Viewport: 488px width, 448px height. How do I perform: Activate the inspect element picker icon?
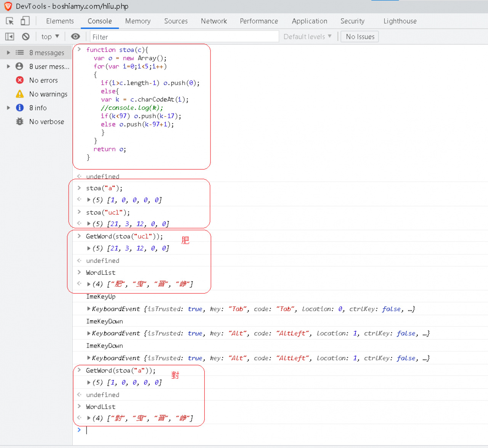click(x=10, y=21)
